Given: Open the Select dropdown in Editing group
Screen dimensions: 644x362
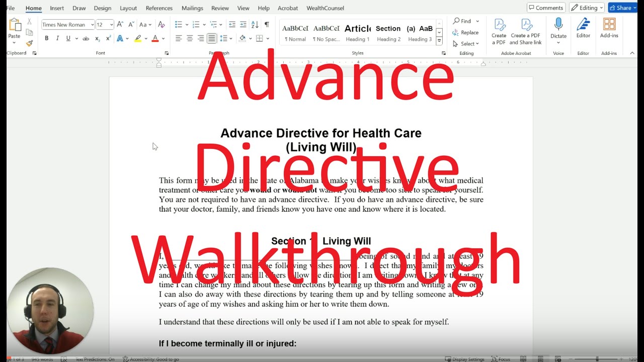Looking at the screenshot, I should [x=466, y=44].
